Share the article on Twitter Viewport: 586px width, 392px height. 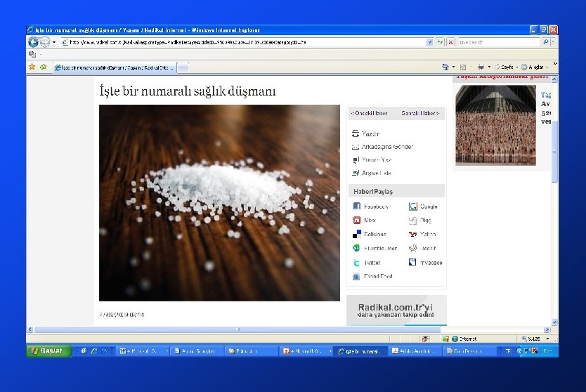tap(367, 263)
